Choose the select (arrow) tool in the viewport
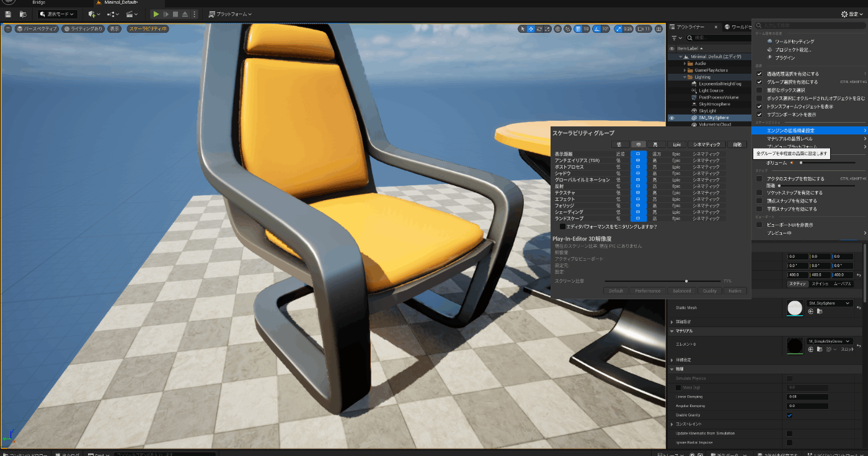The image size is (868, 456). pos(523,28)
